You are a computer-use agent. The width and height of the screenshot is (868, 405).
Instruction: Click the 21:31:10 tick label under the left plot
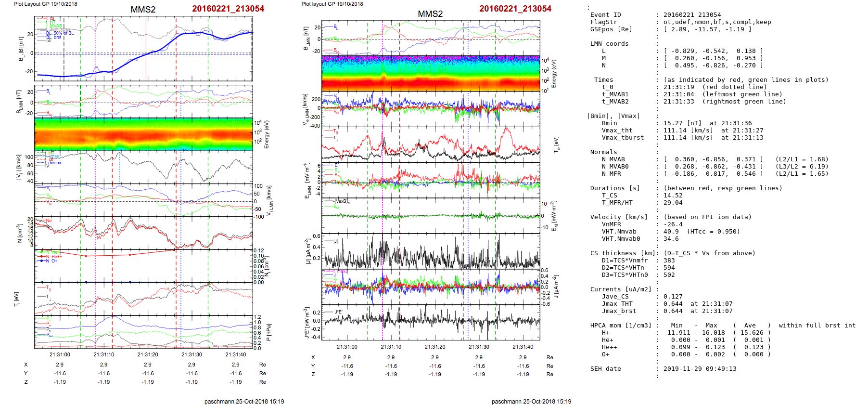pos(104,354)
